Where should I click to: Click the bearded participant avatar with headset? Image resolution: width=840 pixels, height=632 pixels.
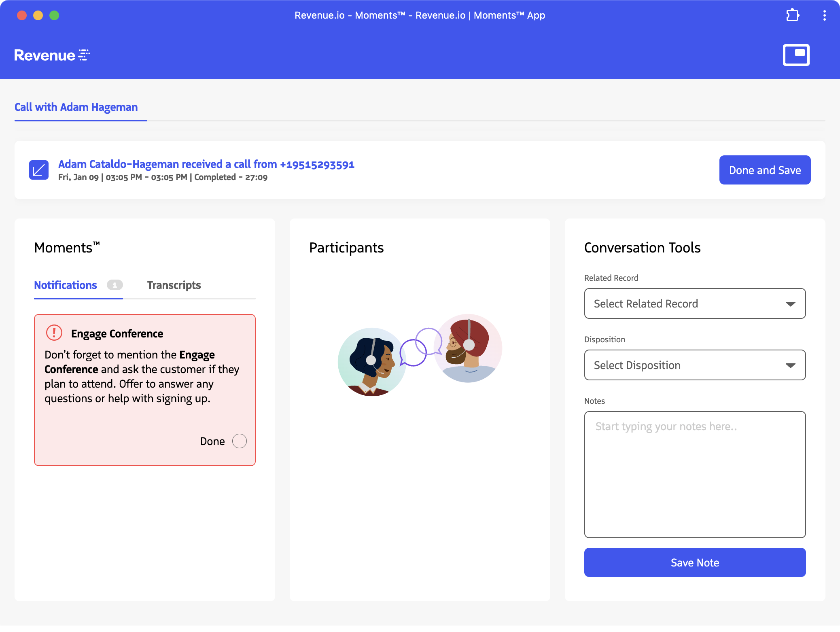(x=468, y=348)
